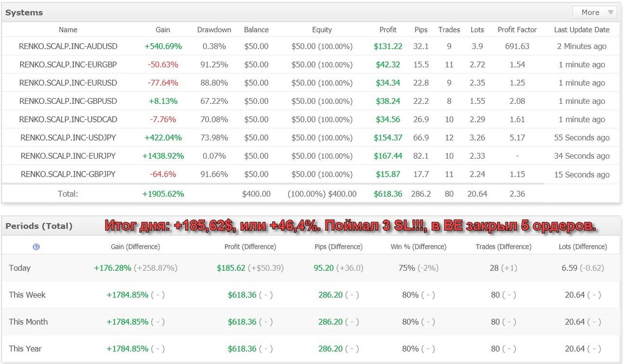This screenshot has height=364, width=623.
Task: Open RENKO.SCALP.INC-GBPJPY system
Action: (68, 174)
